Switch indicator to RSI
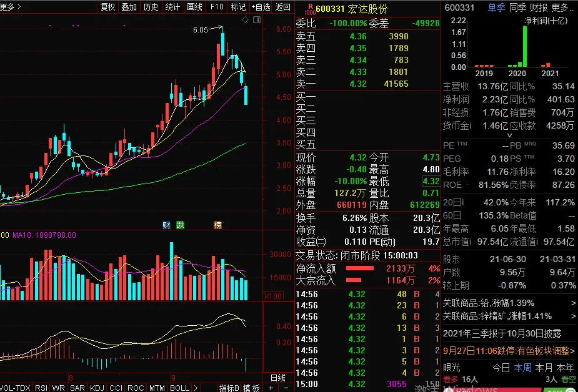Screen dimensions: 578x392 click(x=41, y=388)
